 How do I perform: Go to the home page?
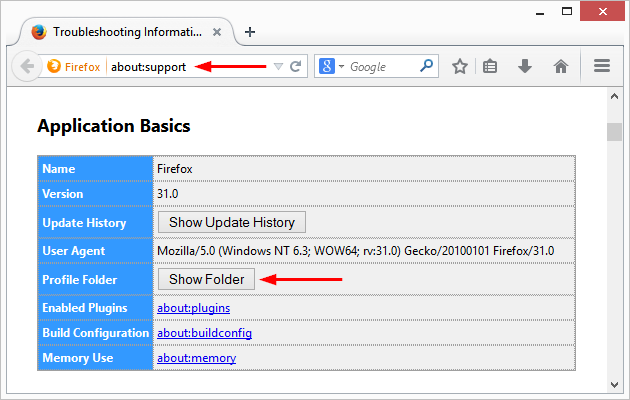click(x=561, y=66)
